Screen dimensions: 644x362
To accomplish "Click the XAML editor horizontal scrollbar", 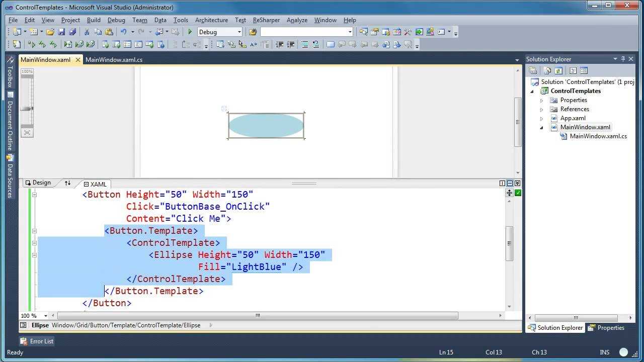I will coord(258,316).
